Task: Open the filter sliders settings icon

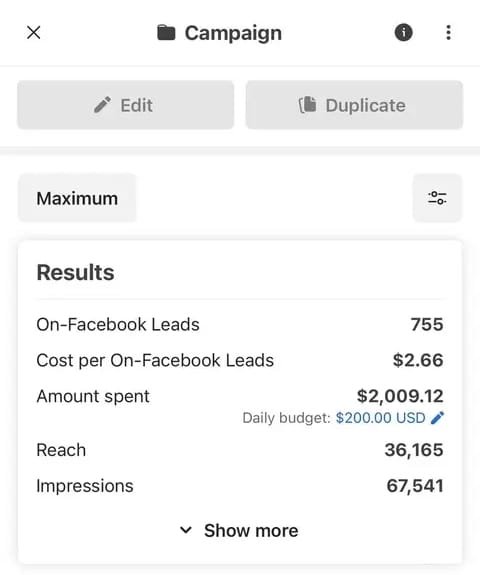Action: tap(437, 198)
